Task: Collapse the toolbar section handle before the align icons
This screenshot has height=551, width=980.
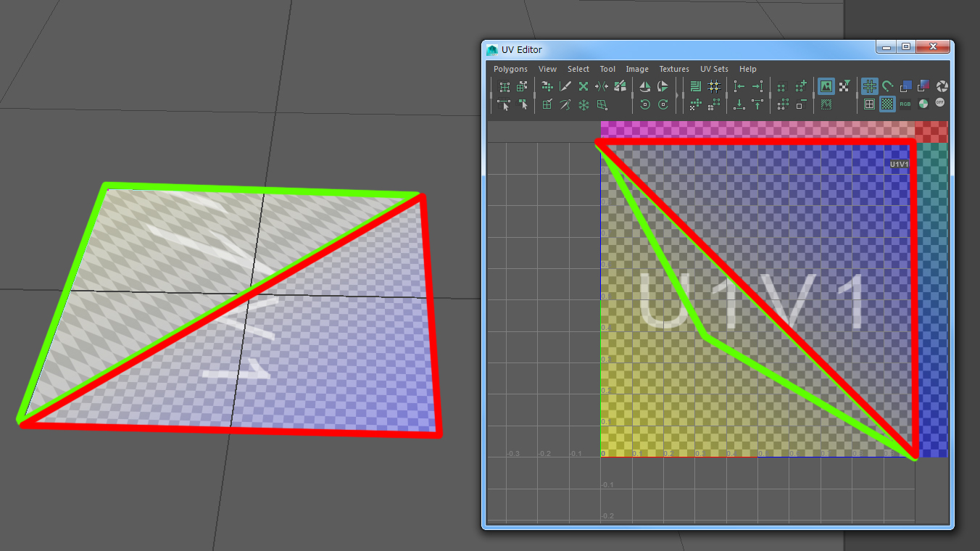Action: click(x=726, y=95)
